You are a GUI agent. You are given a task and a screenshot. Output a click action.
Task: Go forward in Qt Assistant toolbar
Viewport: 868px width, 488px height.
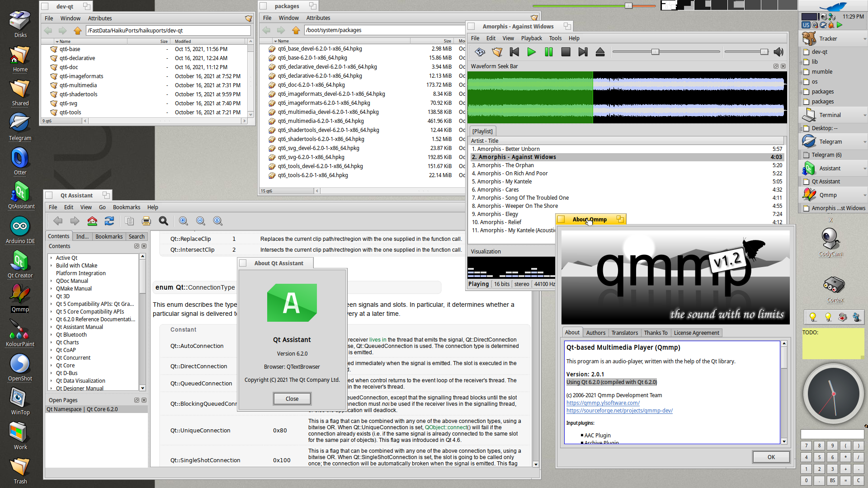tap(75, 221)
